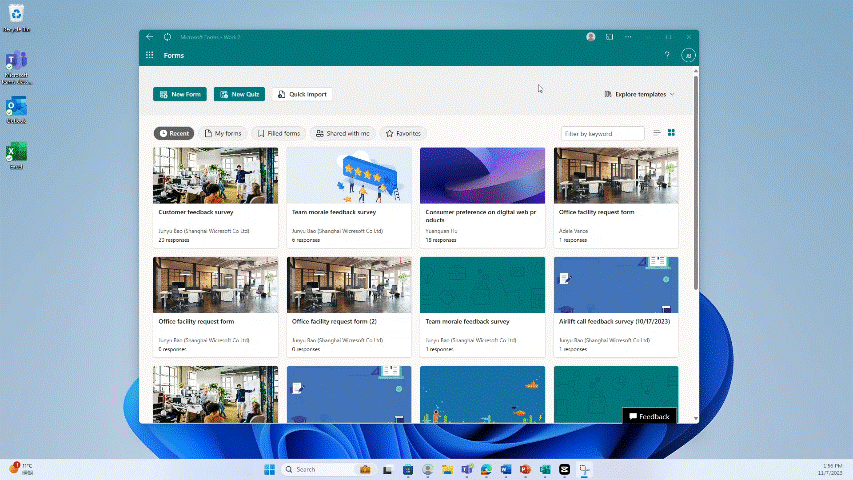Click the back arrow in title bar
This screenshot has width=853, height=480.
(150, 37)
